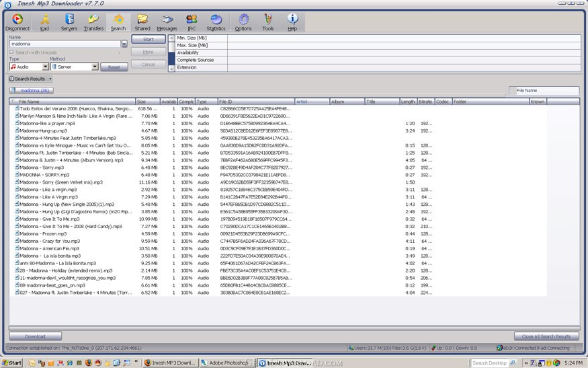The height and width of the screenshot is (368, 588).
Task: Open the Kad network icon
Action: point(44,22)
